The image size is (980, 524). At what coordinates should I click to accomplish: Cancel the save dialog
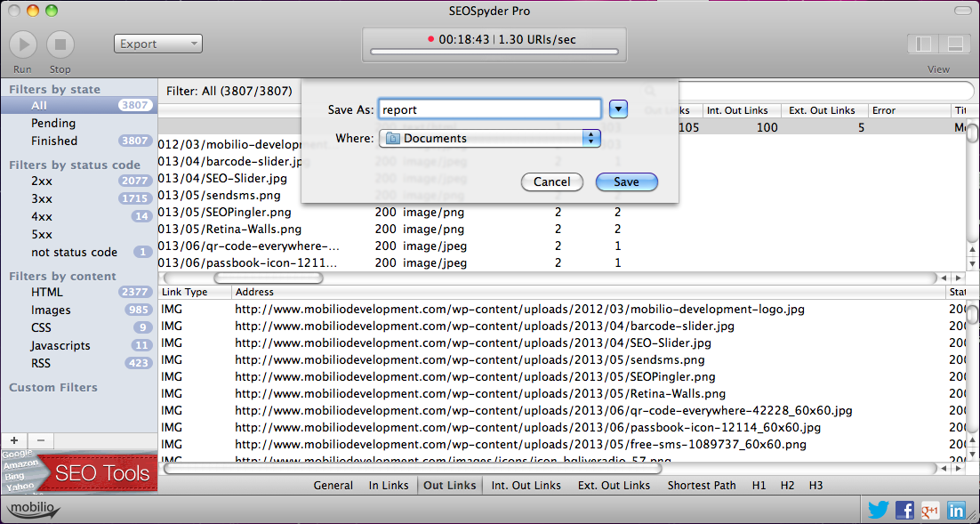552,182
